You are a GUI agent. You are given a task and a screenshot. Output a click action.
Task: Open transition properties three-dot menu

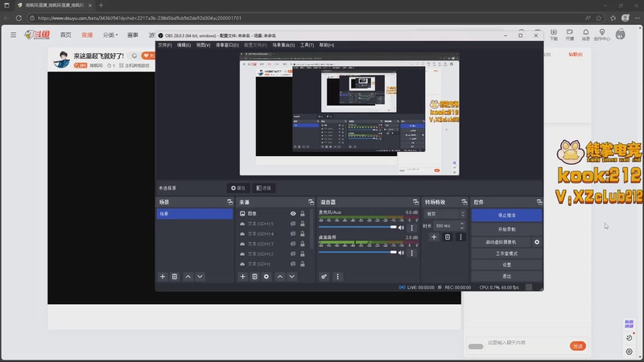[460, 237]
